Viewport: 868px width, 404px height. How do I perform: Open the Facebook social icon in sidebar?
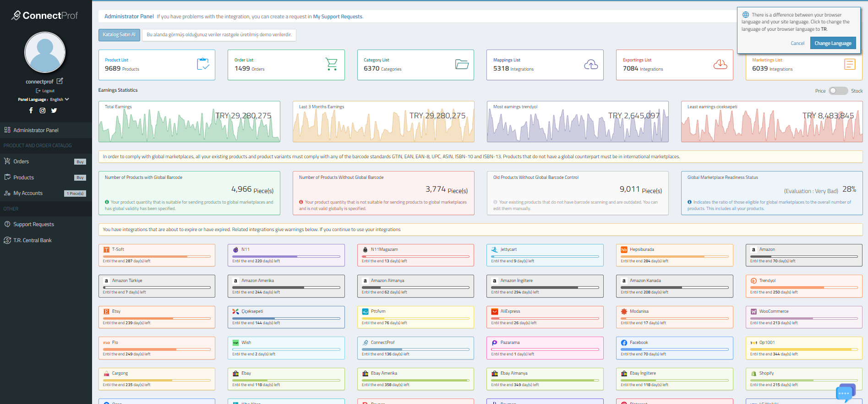[31, 111]
